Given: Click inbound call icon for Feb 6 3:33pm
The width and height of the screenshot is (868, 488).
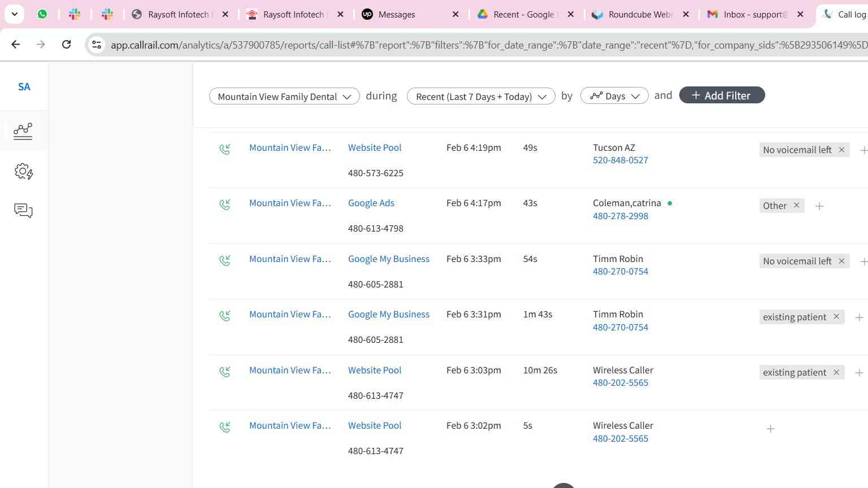Looking at the screenshot, I should pyautogui.click(x=225, y=260).
